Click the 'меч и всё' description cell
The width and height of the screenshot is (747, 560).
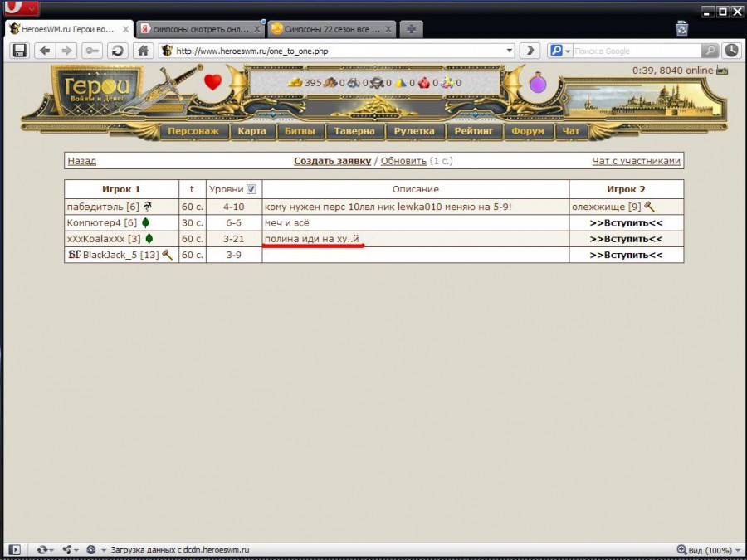(416, 222)
